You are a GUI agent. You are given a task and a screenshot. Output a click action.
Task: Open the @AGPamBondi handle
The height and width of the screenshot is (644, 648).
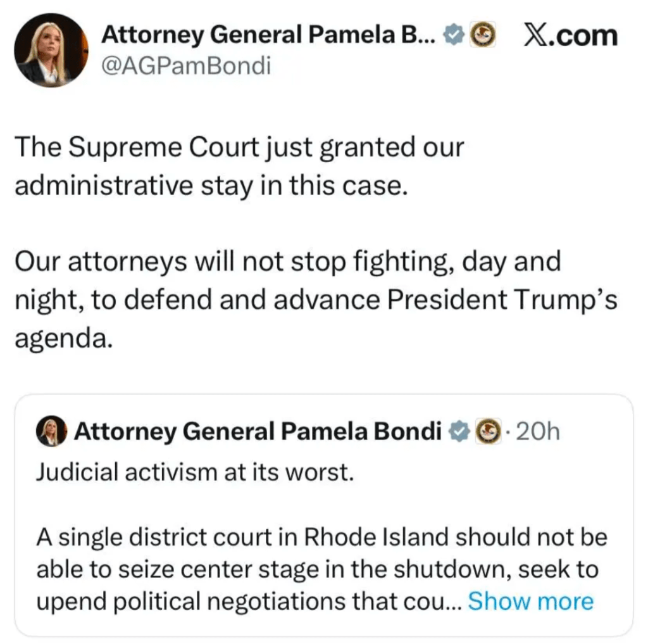tap(185, 65)
